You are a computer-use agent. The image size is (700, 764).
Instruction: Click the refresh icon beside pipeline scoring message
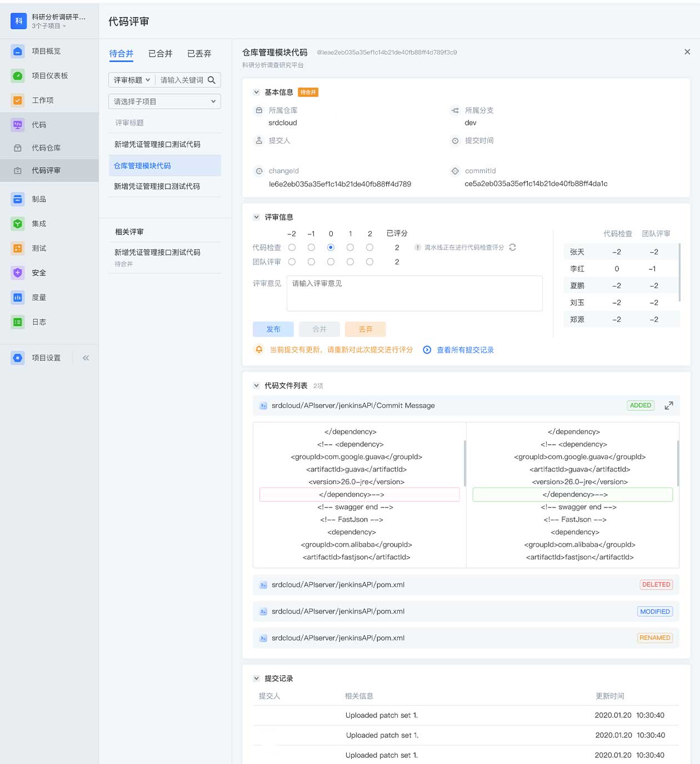tap(512, 248)
